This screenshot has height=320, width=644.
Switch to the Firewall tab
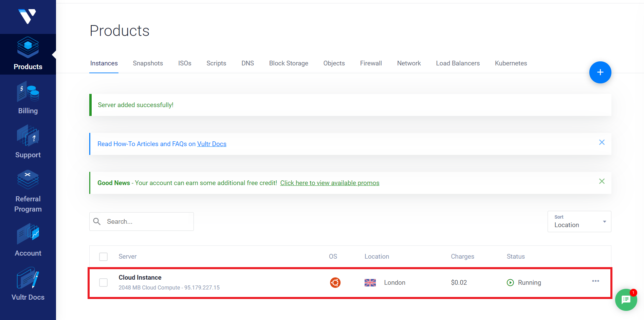371,63
